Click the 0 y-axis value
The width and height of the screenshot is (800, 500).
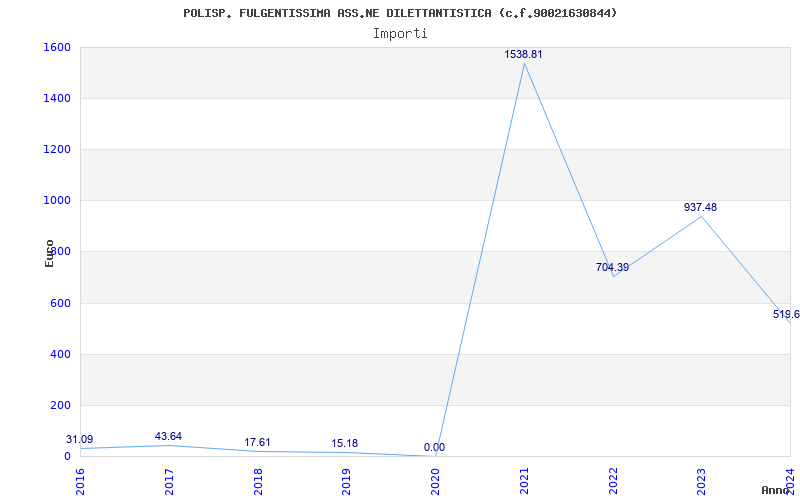(67, 456)
